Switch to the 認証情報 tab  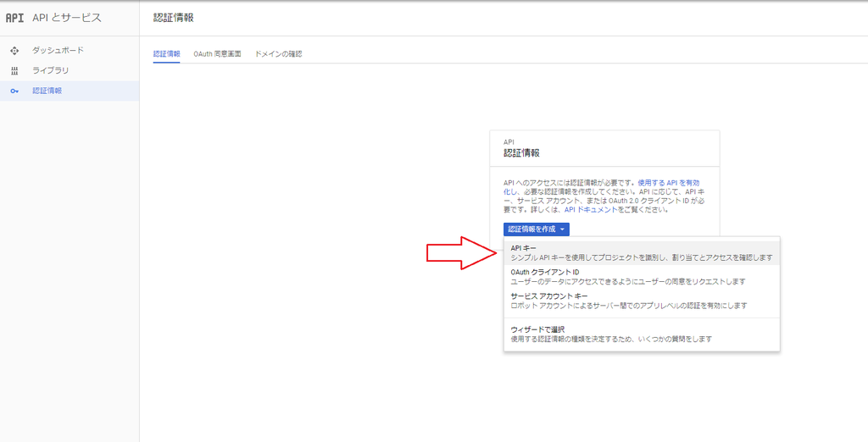point(167,54)
